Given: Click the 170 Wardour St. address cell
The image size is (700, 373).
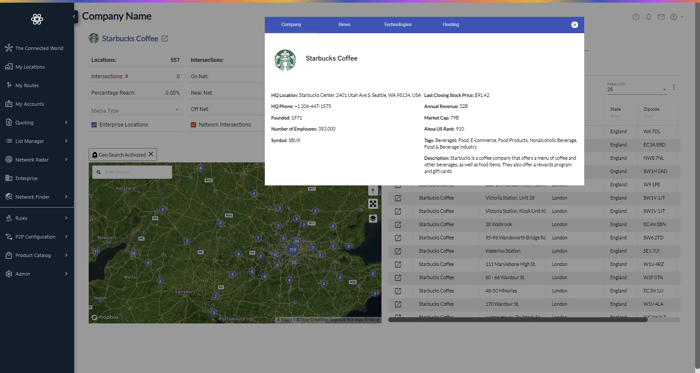Looking at the screenshot, I should (x=501, y=304).
